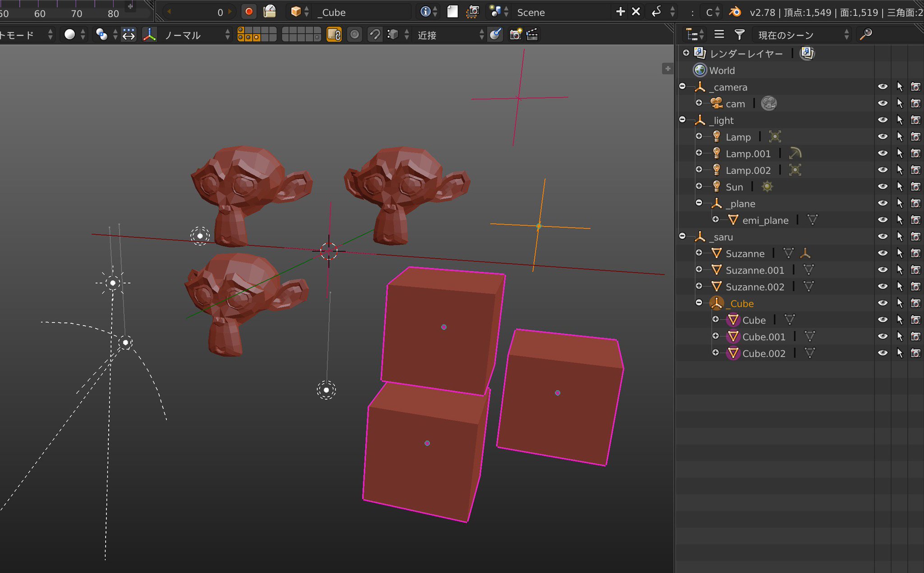The height and width of the screenshot is (573, 924).
Task: Collapse the _saru tree group
Action: coord(682,236)
